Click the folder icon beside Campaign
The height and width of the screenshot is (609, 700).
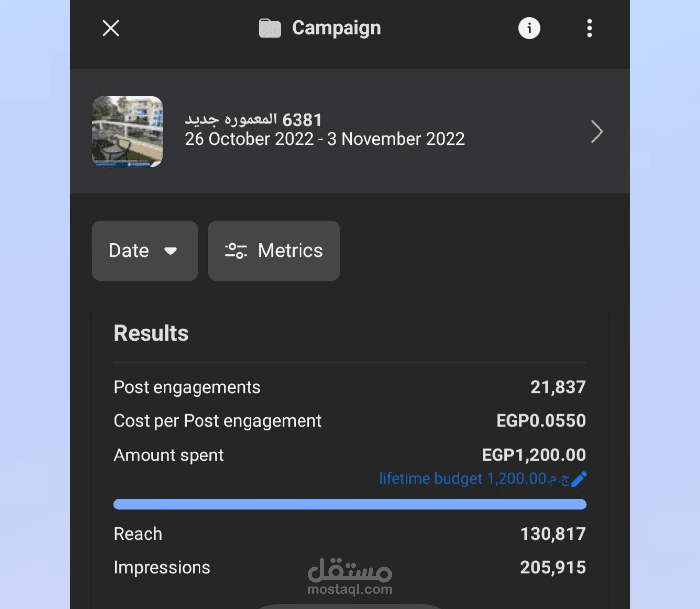click(x=270, y=28)
